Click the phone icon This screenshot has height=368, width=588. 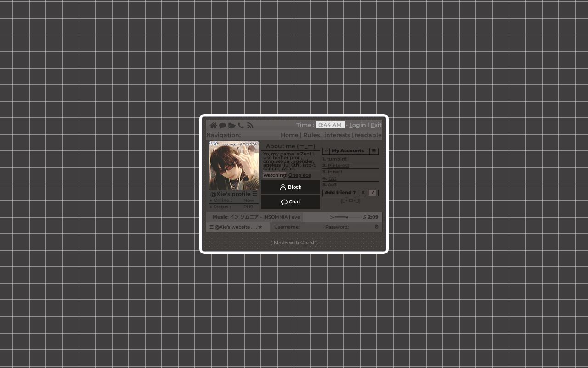[241, 125]
